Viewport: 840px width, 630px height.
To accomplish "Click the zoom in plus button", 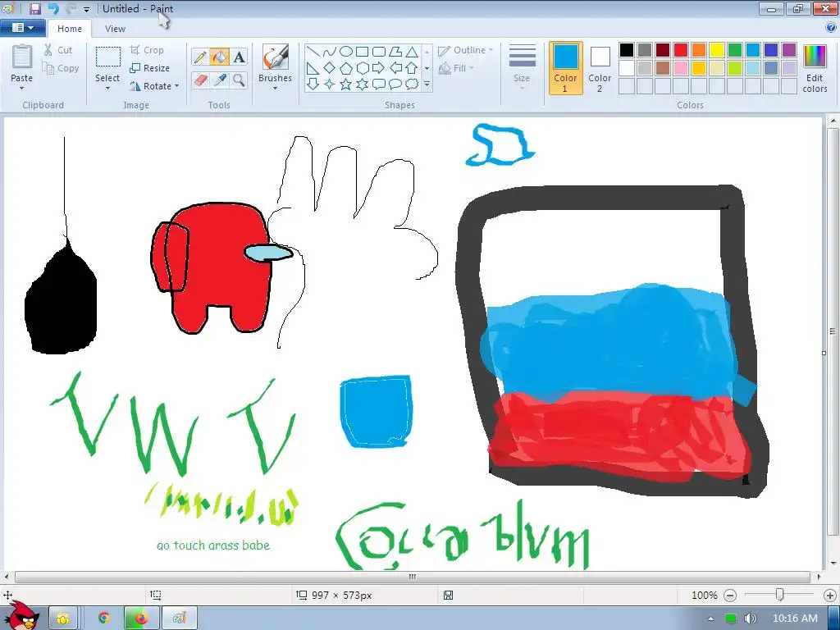I will point(830,596).
